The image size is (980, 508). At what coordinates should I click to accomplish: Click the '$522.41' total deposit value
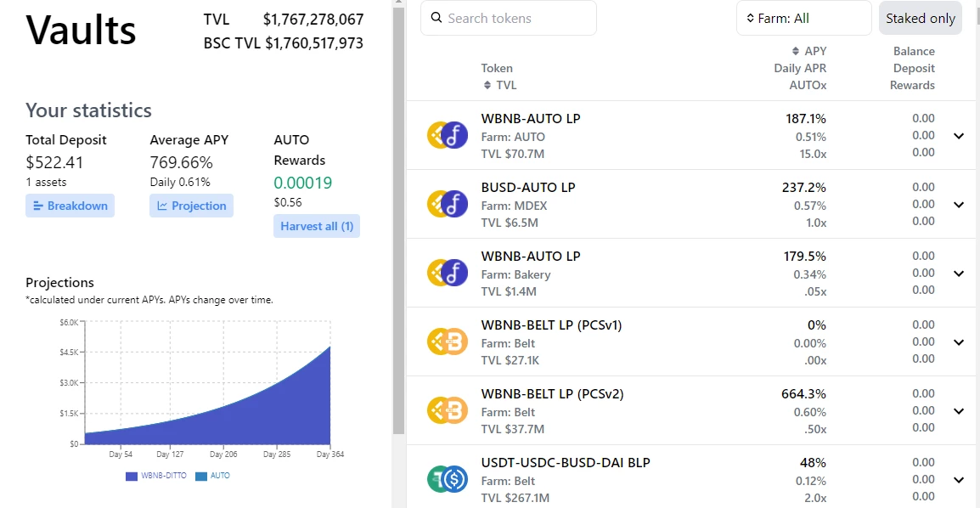[54, 162]
